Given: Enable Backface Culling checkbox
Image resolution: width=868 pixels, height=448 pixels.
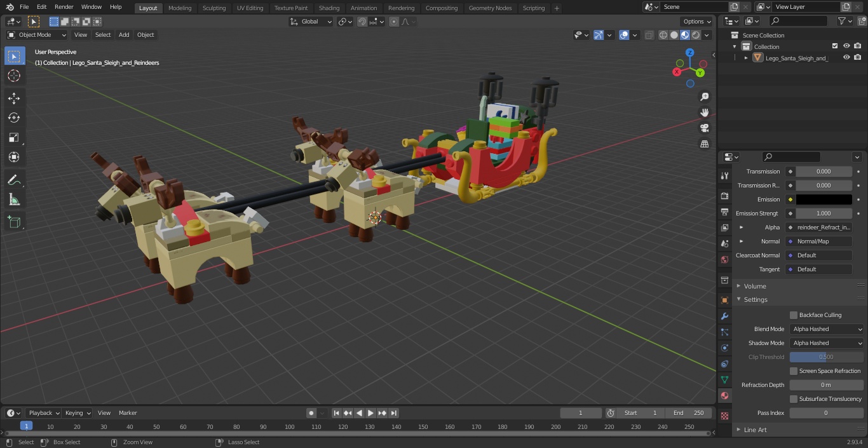Looking at the screenshot, I should [794, 315].
